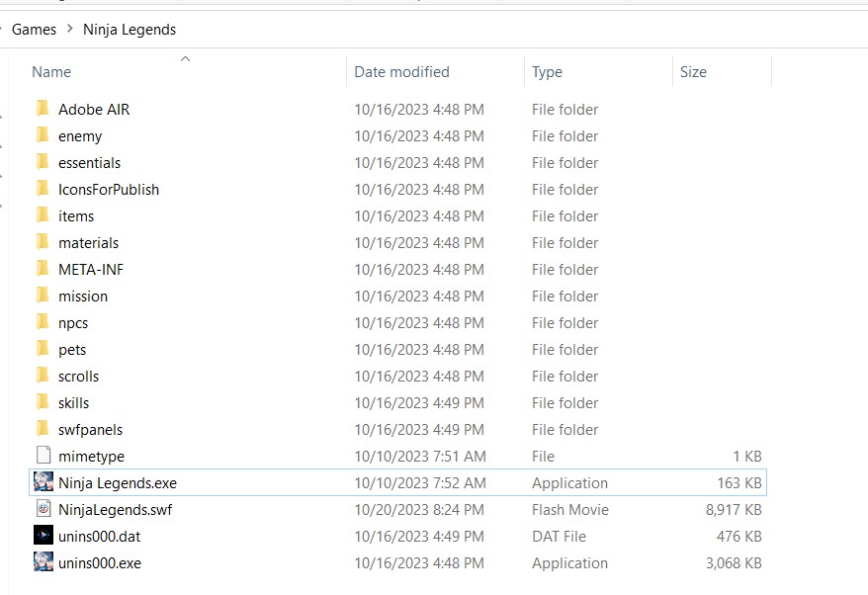Image resolution: width=868 pixels, height=595 pixels.
Task: Click the scrolls folder icon
Action: (x=43, y=376)
